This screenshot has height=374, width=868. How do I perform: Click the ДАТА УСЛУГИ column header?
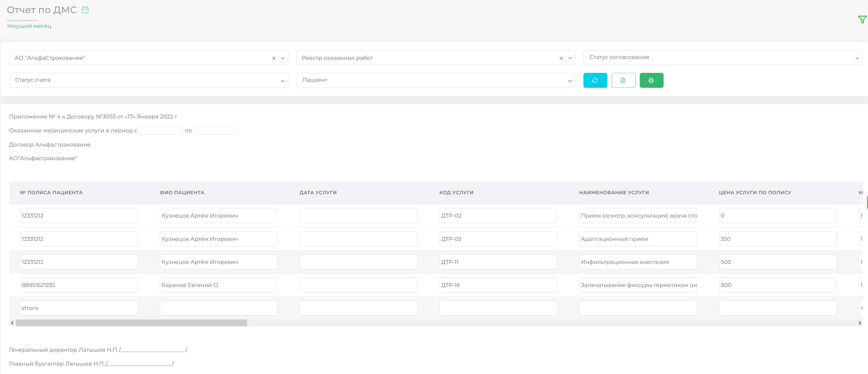pyautogui.click(x=318, y=193)
